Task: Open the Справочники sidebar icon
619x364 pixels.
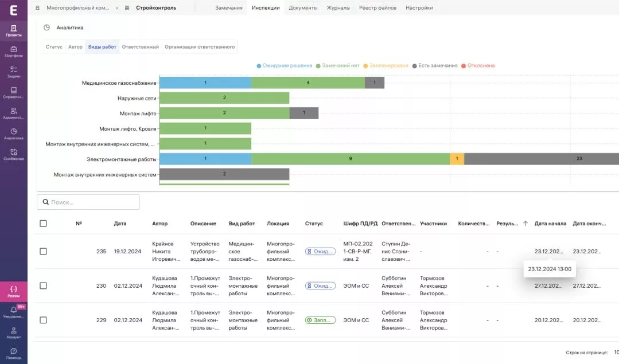Action: [13, 93]
